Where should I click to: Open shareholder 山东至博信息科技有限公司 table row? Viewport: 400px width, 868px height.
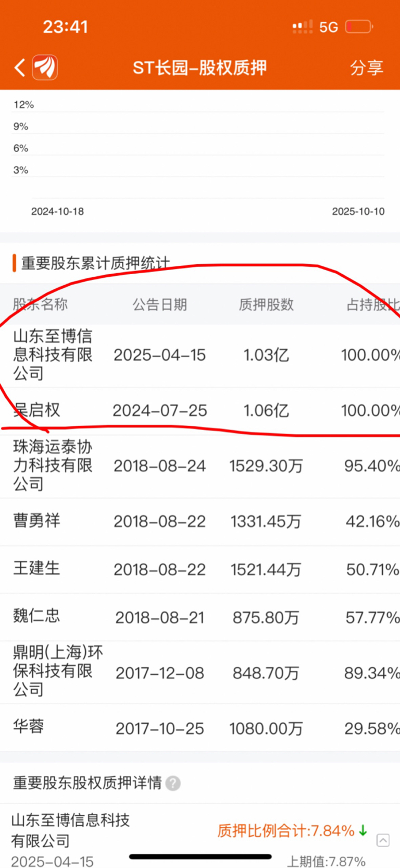pos(200,356)
